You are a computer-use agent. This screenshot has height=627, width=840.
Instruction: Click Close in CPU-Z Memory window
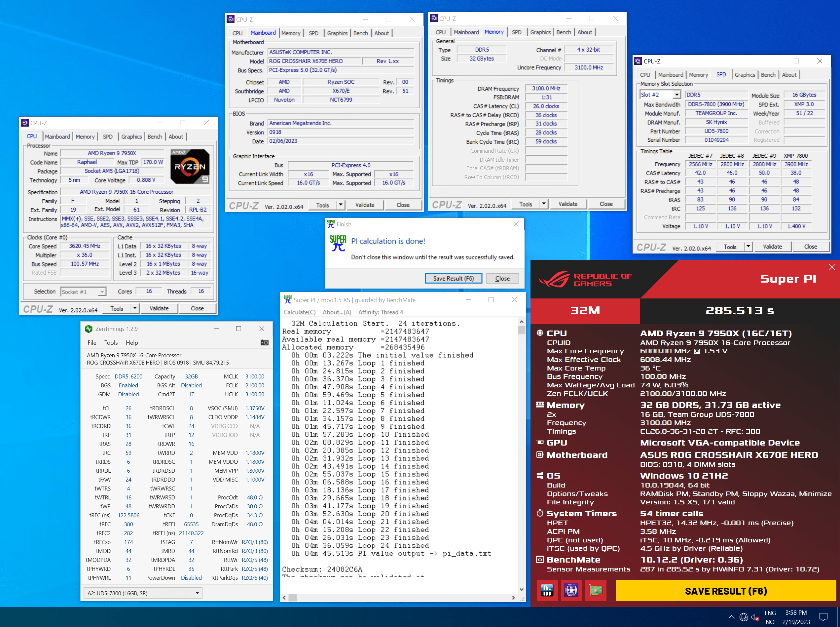[x=606, y=204]
